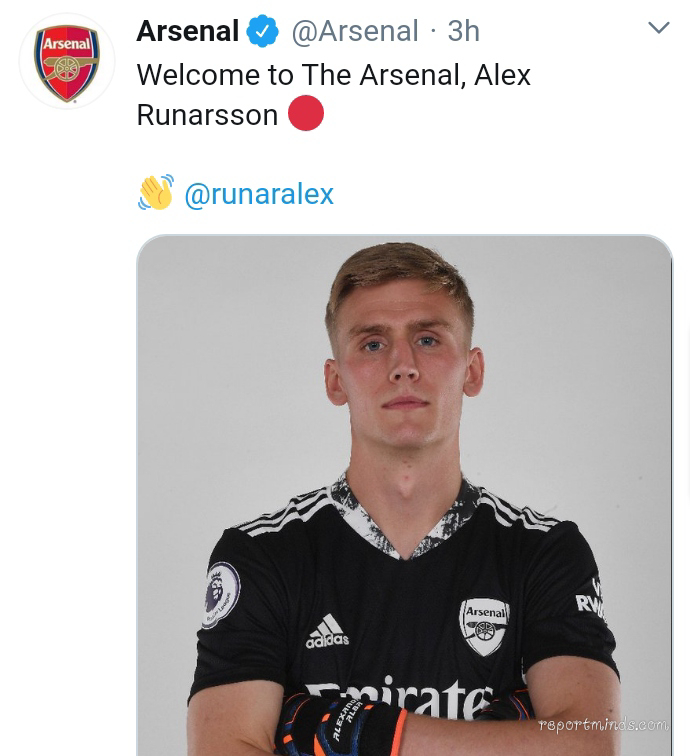Open the @Arsenal handle link
Viewport: 690px width, 756px height.
coord(354,31)
